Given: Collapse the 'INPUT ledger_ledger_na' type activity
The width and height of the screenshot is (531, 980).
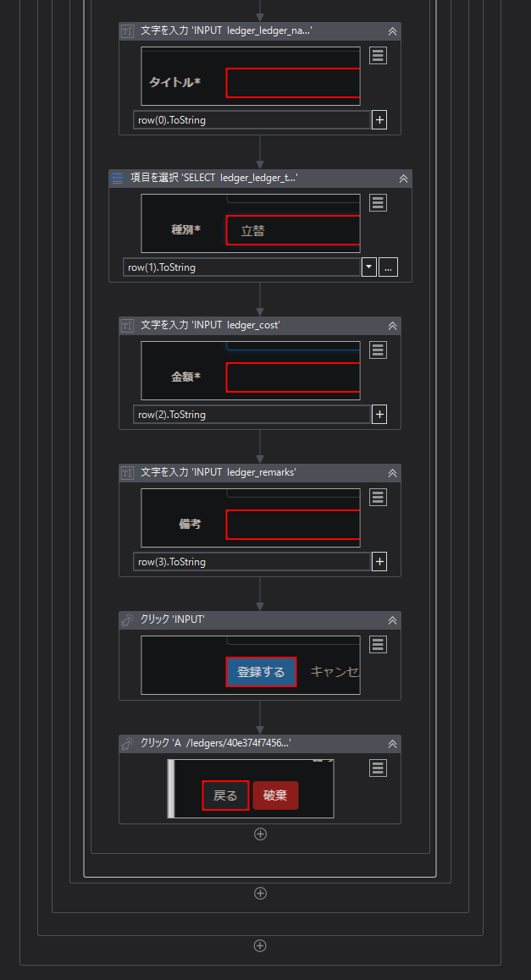Looking at the screenshot, I should pyautogui.click(x=392, y=31).
